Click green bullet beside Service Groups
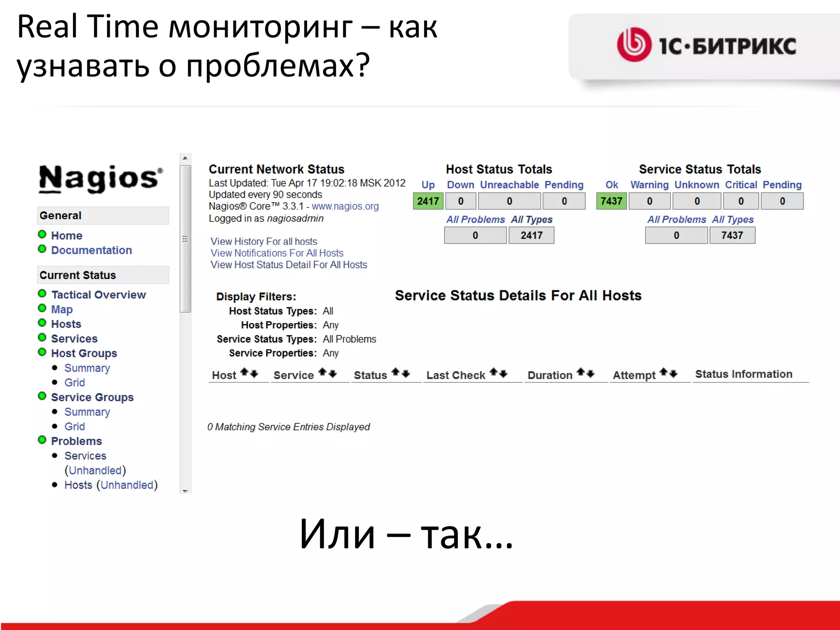 pos(42,396)
